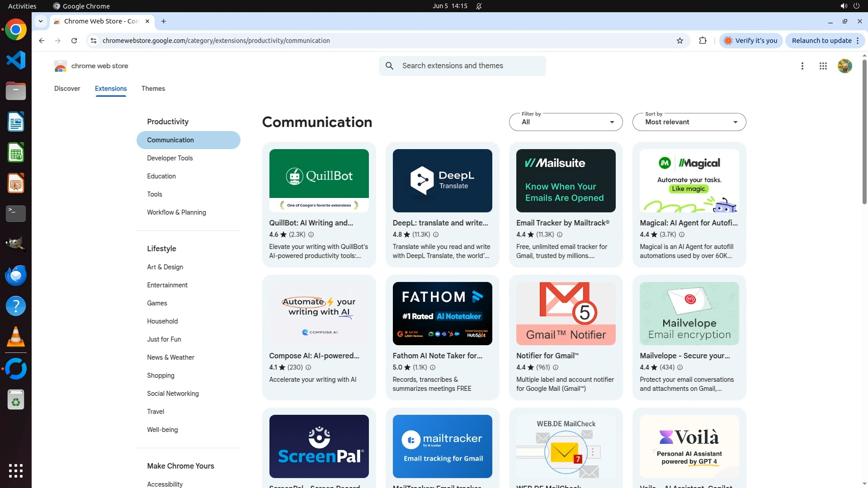The height and width of the screenshot is (488, 868).
Task: Open the web store three-dot menu
Action: pyautogui.click(x=802, y=66)
